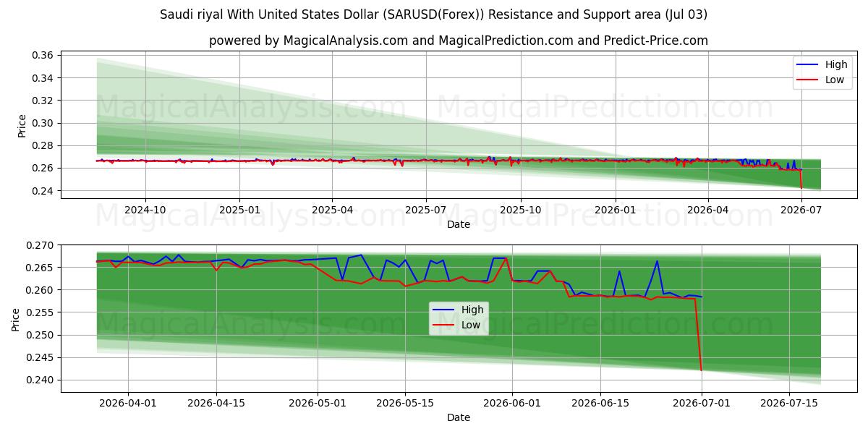Image resolution: width=868 pixels, height=434 pixels.
Task: Click the 2025-10 date tick label
Action: pyautogui.click(x=521, y=210)
